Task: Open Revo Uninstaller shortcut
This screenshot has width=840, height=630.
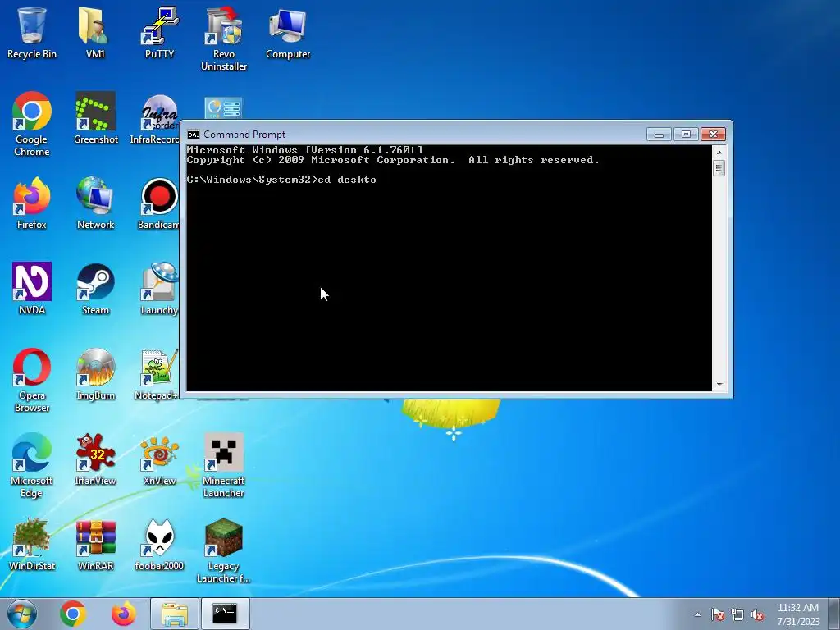Action: tap(224, 39)
